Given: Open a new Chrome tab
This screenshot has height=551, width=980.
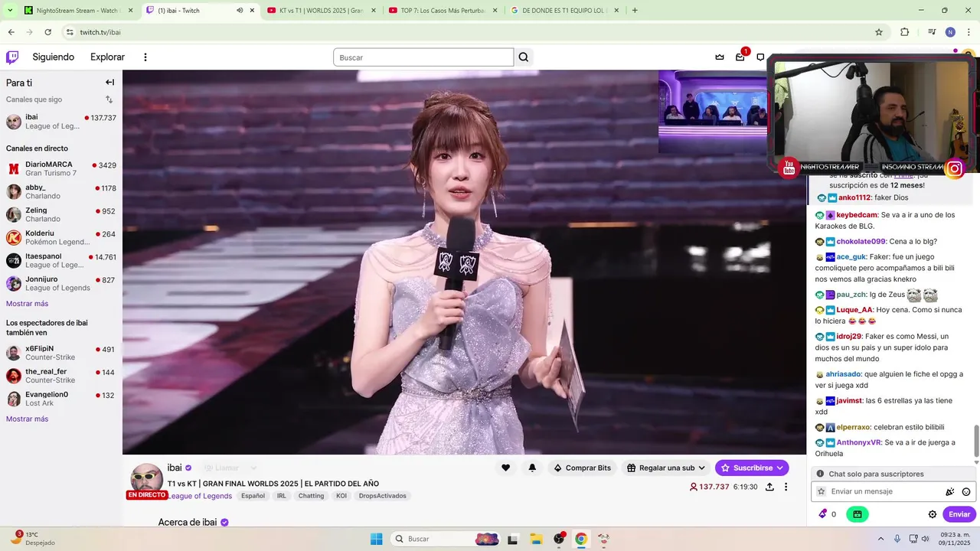Looking at the screenshot, I should coord(635,11).
